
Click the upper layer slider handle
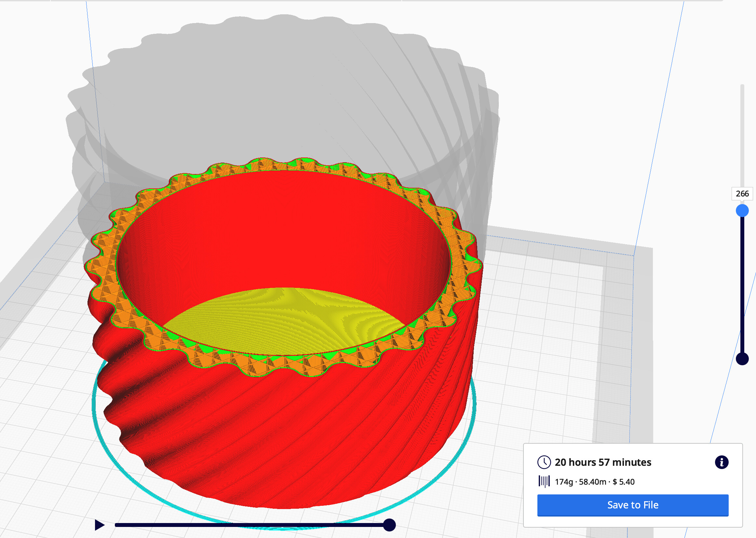[742, 211]
